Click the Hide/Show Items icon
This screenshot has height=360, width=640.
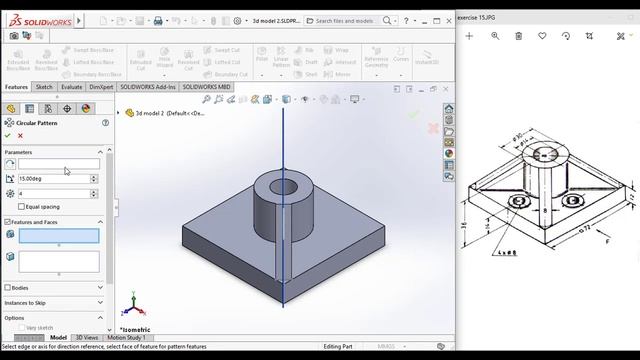pos(305,99)
